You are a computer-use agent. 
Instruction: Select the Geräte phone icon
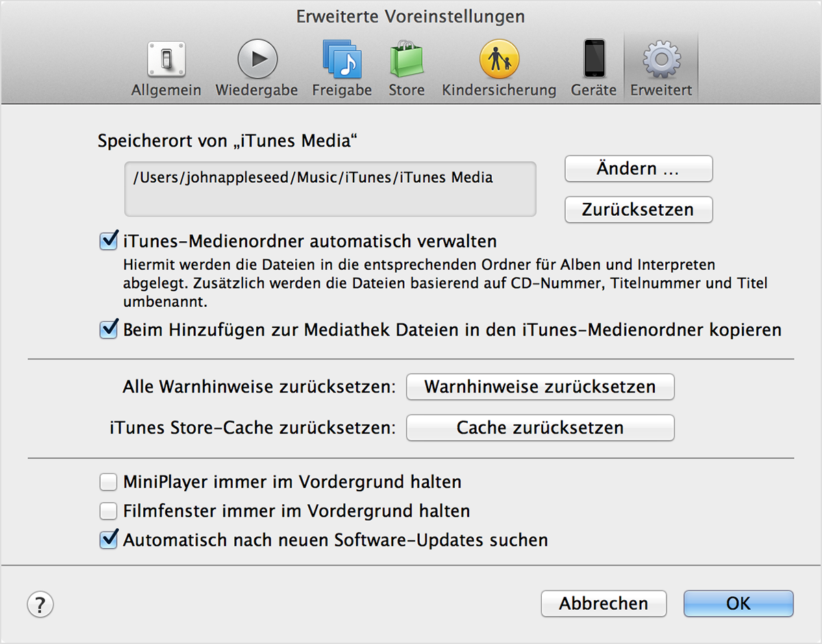click(593, 60)
